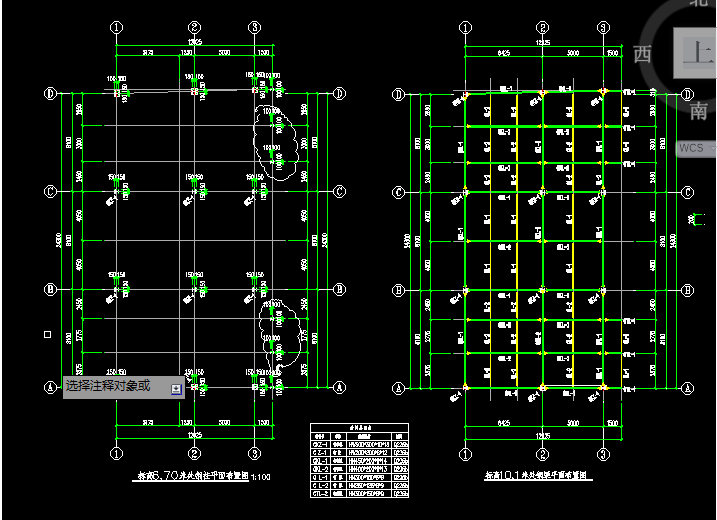The width and height of the screenshot is (717, 520).
Task: Select bottom grid bubble 1 of right plan
Action: [x=466, y=454]
